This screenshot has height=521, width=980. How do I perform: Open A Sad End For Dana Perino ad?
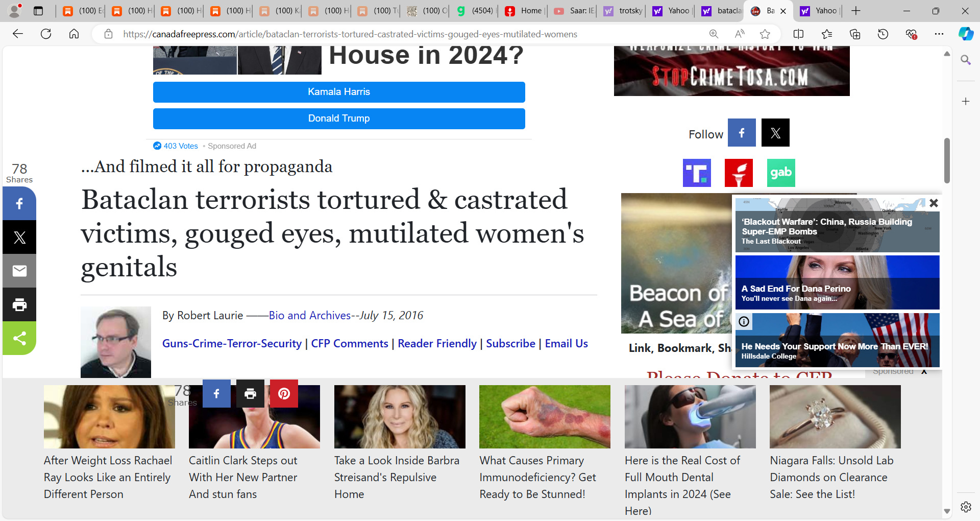[837, 282]
